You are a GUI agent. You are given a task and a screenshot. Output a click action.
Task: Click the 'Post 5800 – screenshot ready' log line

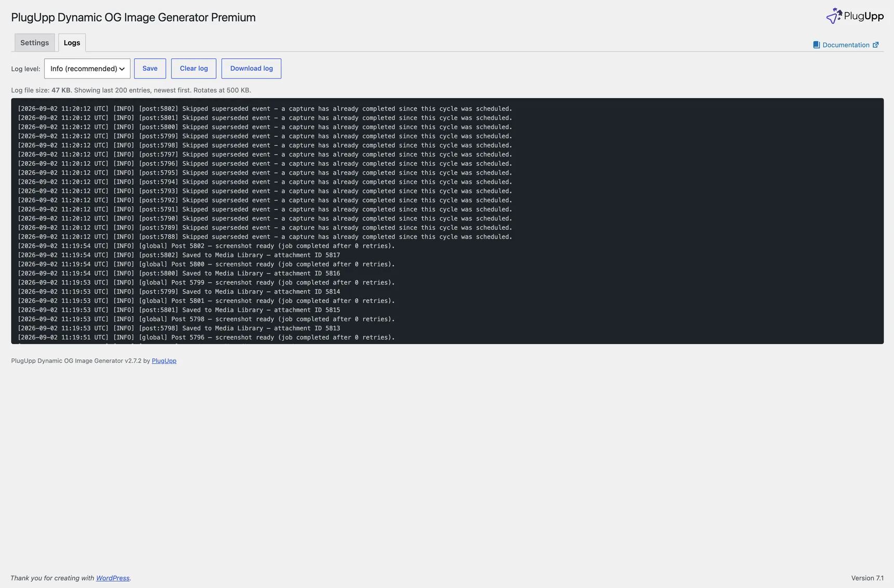pos(206,264)
